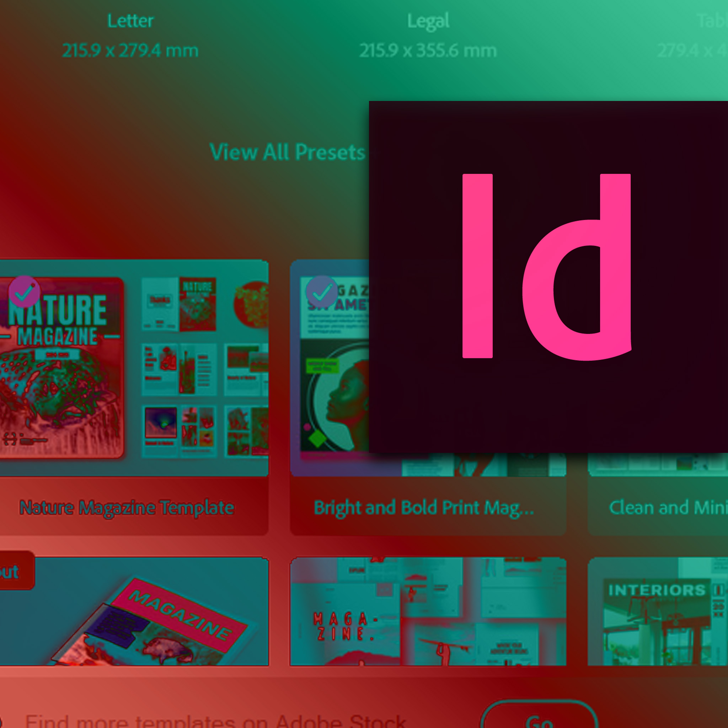Click the Adobe InDesign Id logo
The width and height of the screenshot is (728, 728).
pyautogui.click(x=548, y=277)
